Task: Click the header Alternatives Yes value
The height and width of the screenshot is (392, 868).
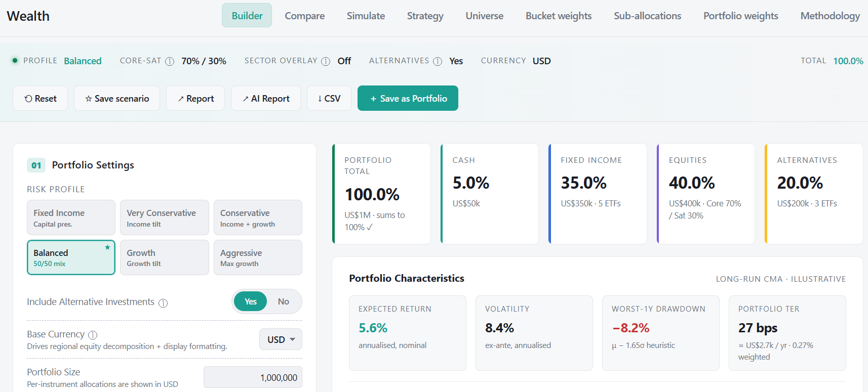Action: click(456, 61)
